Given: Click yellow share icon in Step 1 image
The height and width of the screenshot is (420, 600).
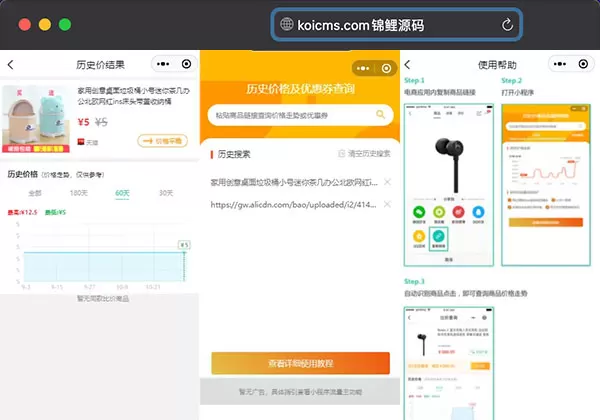Looking at the screenshot, I should 419,236.
